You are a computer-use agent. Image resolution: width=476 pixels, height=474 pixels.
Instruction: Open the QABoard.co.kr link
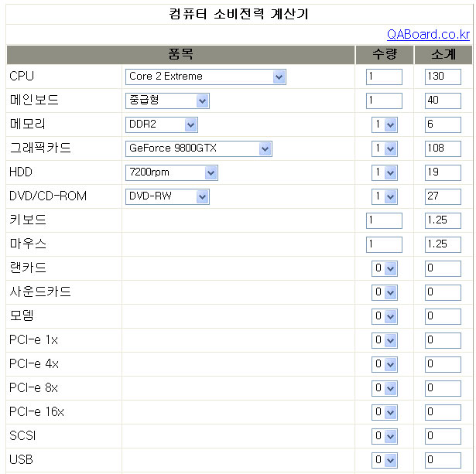click(x=428, y=34)
